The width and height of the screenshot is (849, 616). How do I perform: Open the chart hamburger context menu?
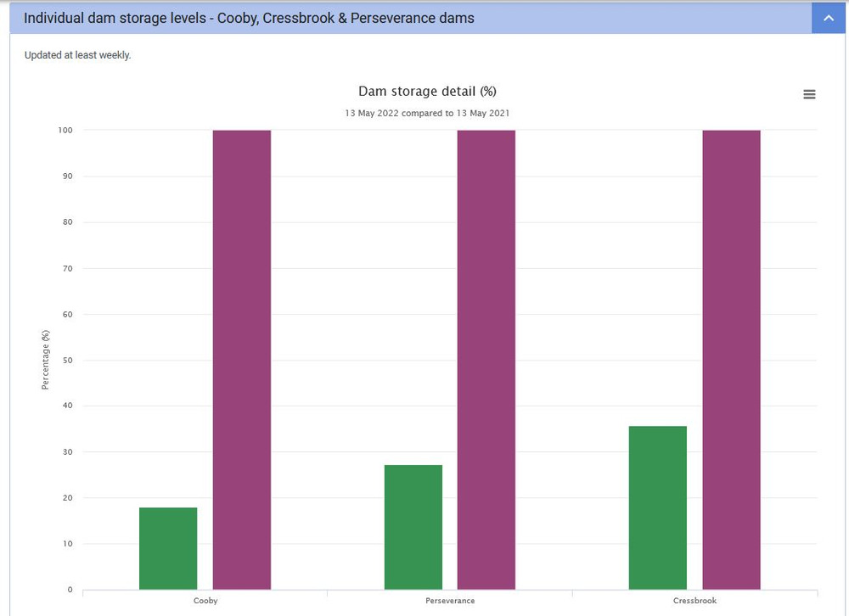coord(809,94)
